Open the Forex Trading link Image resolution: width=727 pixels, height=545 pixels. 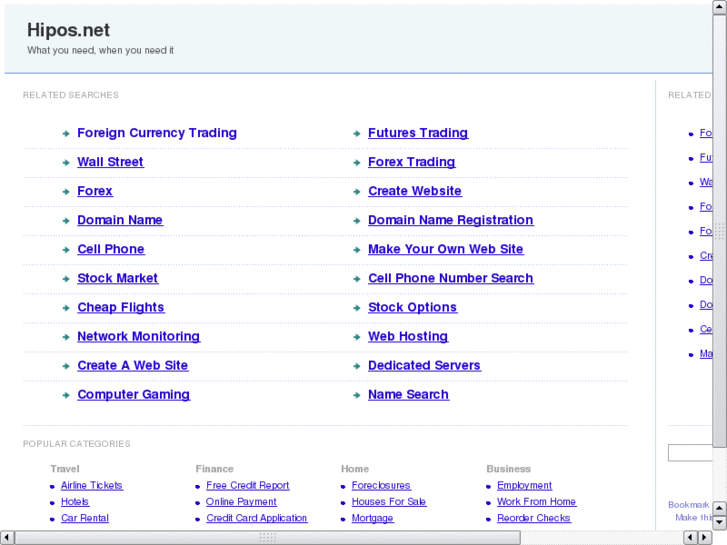point(412,162)
